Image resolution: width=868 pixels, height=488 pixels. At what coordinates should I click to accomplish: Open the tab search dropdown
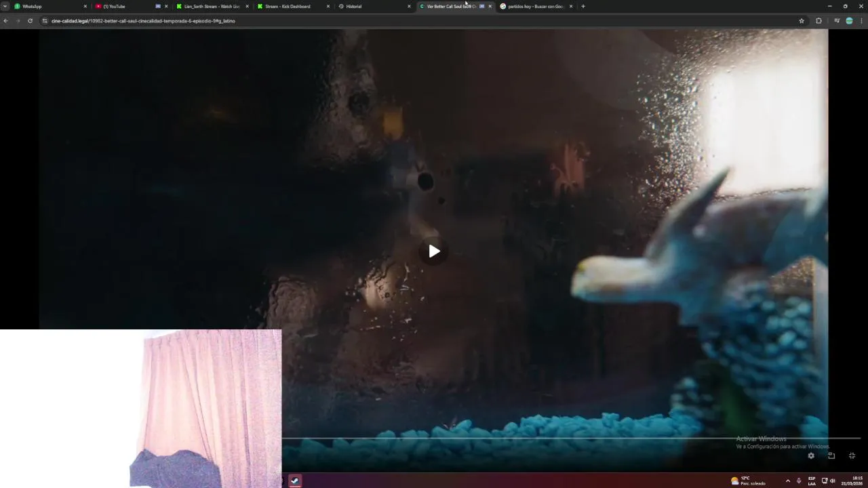[5, 6]
